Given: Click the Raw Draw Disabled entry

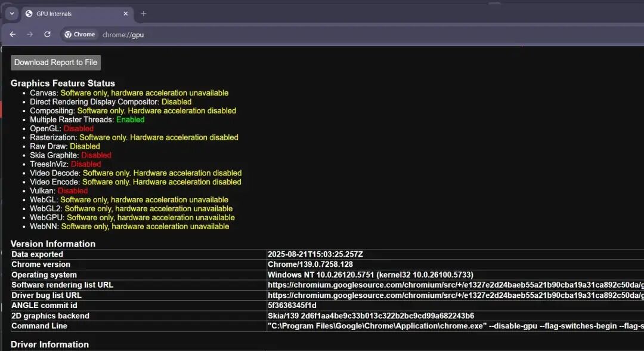Looking at the screenshot, I should tap(65, 146).
